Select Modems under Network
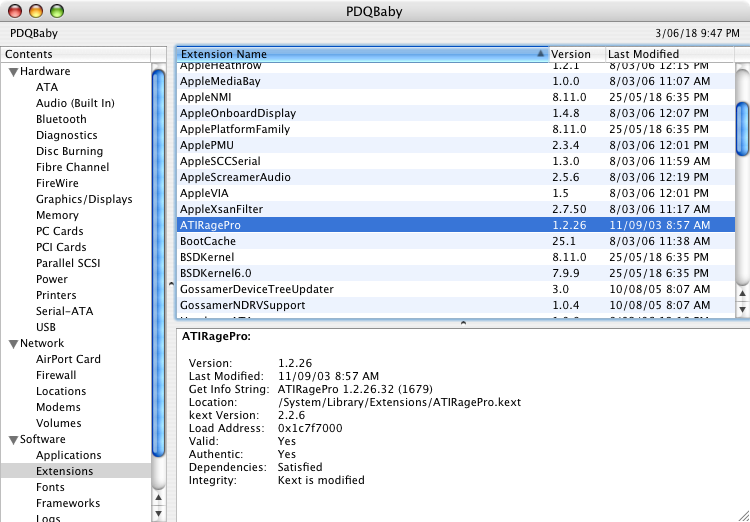Screen dimensions: 750x522 click(x=58, y=407)
